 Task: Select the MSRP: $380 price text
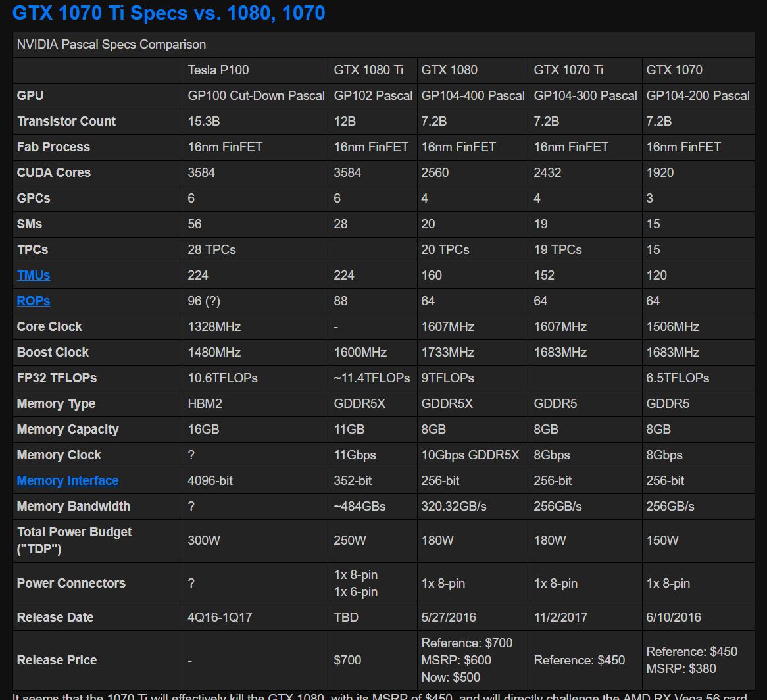[x=681, y=668]
